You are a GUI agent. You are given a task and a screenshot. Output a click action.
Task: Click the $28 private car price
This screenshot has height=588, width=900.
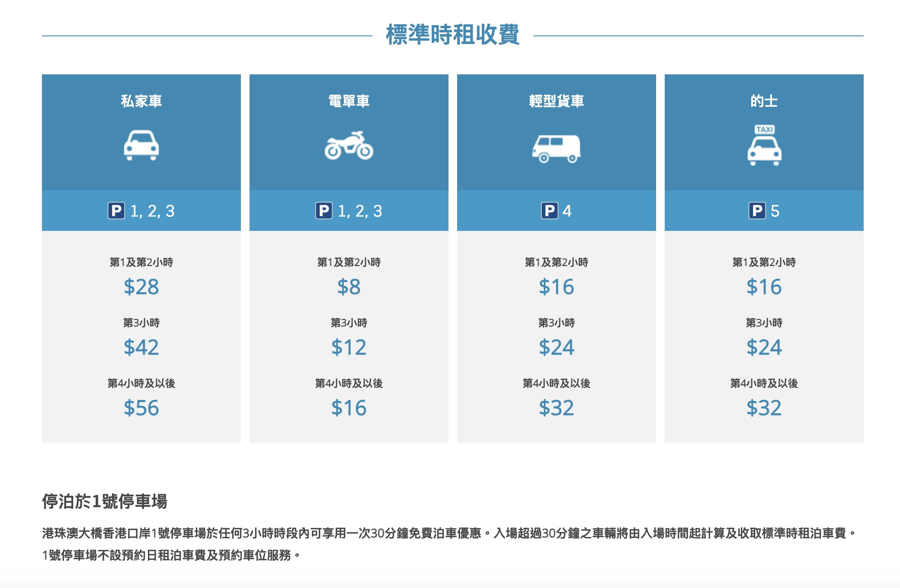[x=141, y=287]
